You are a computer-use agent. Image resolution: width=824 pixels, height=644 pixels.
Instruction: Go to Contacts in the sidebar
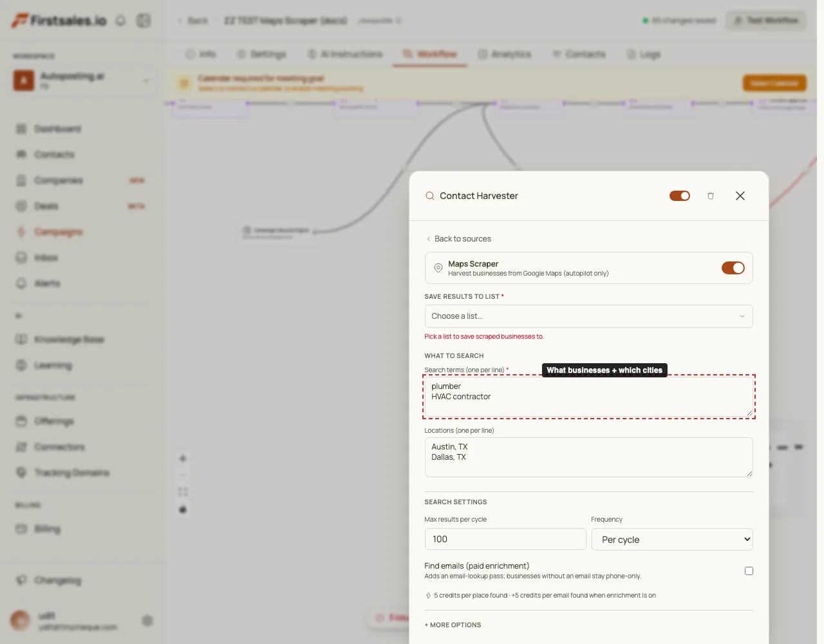click(x=55, y=155)
